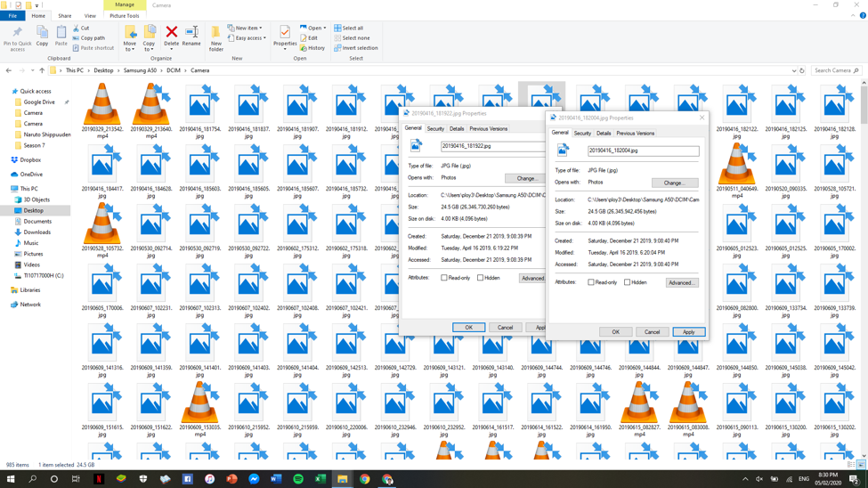868x488 pixels.
Task: Open the File menu tab
Action: [12, 15]
